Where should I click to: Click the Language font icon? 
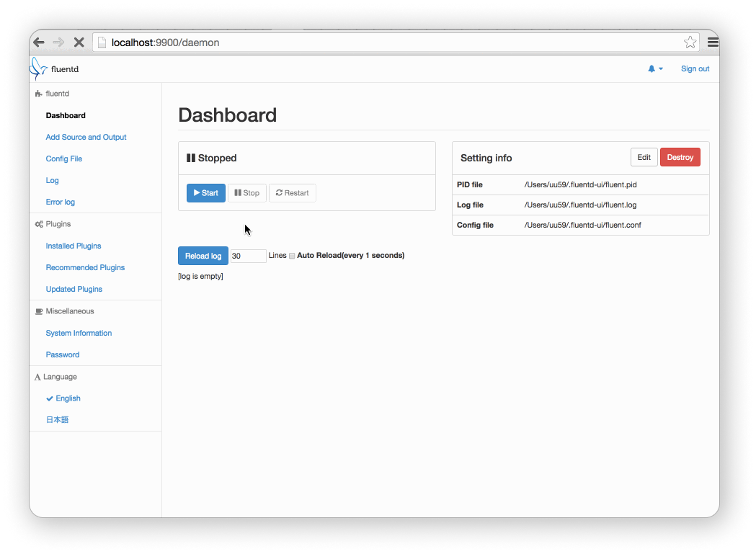click(x=37, y=377)
